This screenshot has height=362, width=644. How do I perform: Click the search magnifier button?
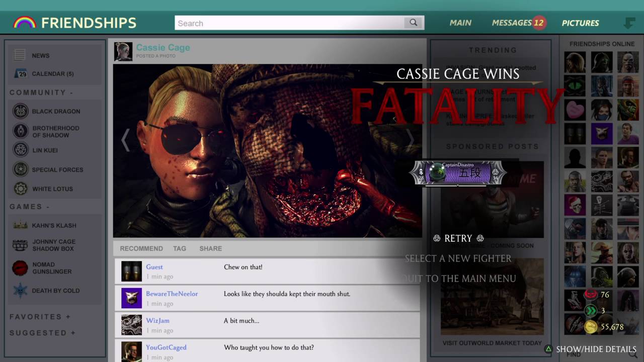click(x=413, y=23)
